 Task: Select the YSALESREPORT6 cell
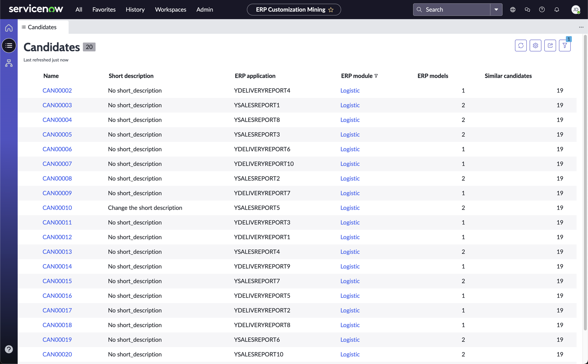point(257,340)
